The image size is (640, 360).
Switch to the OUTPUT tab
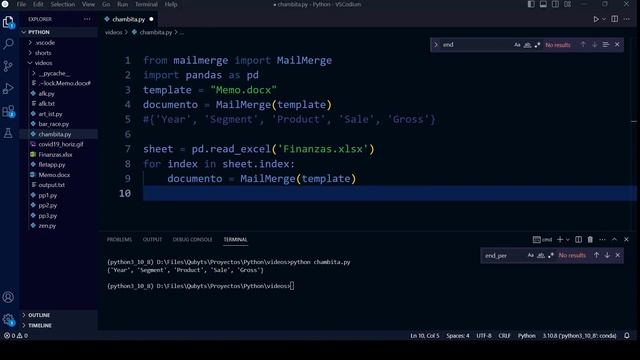coord(152,240)
